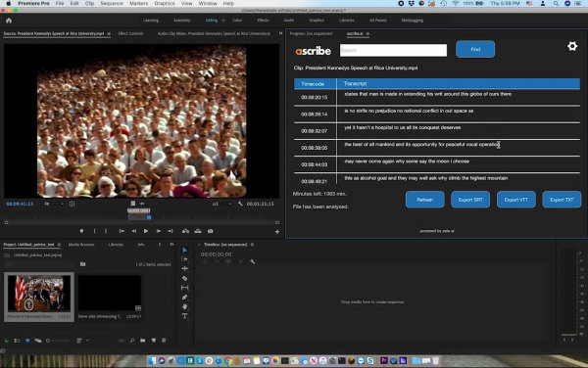This screenshot has height=368, width=588.
Task: Open Source monitor button editor plus
Action: click(x=277, y=232)
